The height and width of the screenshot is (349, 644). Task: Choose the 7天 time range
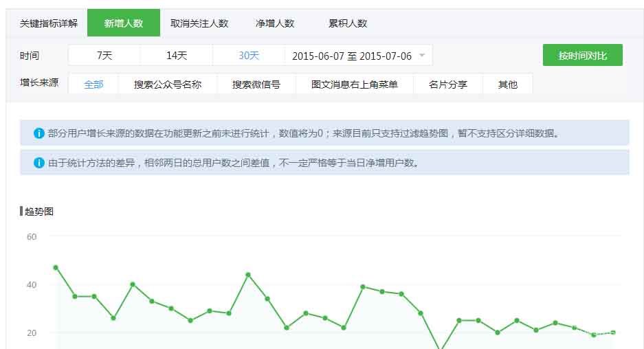point(104,56)
